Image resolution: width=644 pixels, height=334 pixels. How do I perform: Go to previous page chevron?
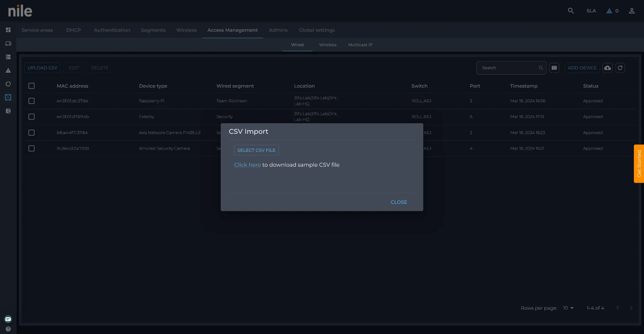click(x=618, y=308)
